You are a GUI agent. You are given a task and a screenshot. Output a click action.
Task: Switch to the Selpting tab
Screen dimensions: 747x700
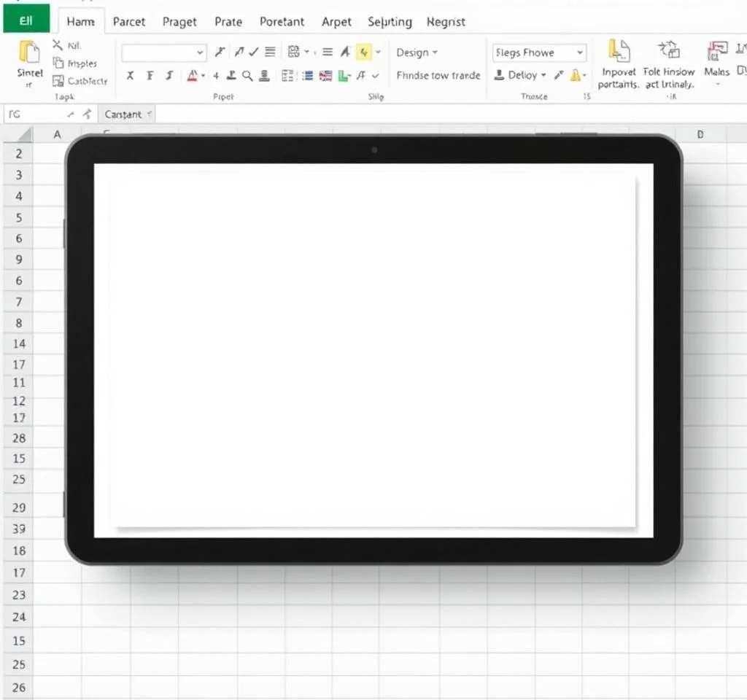(x=390, y=22)
